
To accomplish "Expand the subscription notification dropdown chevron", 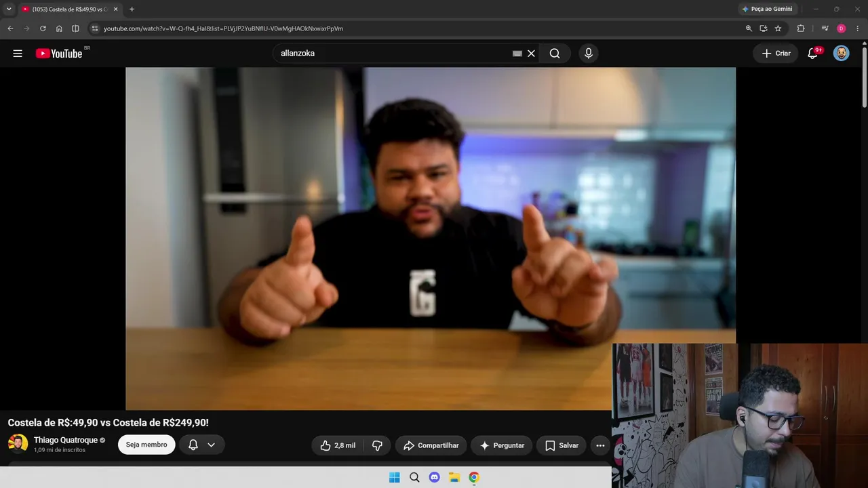I will (212, 445).
